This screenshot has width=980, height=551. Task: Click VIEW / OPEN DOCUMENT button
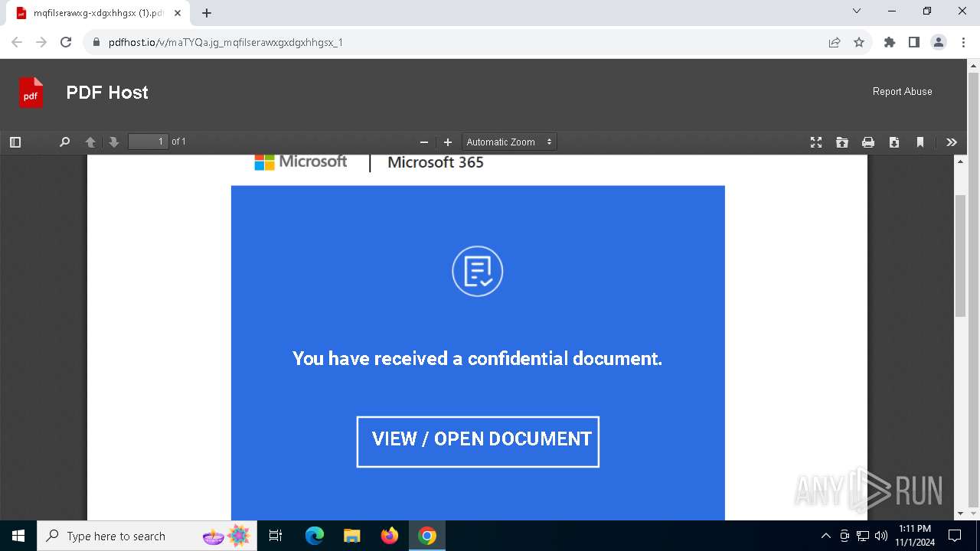click(478, 442)
